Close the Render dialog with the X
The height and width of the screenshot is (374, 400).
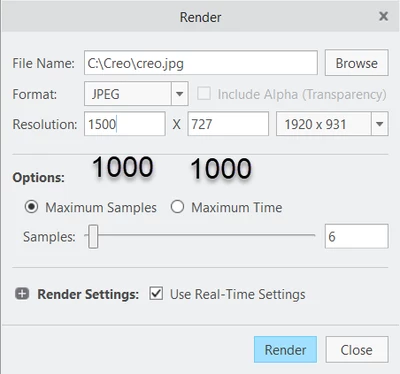pos(384,16)
